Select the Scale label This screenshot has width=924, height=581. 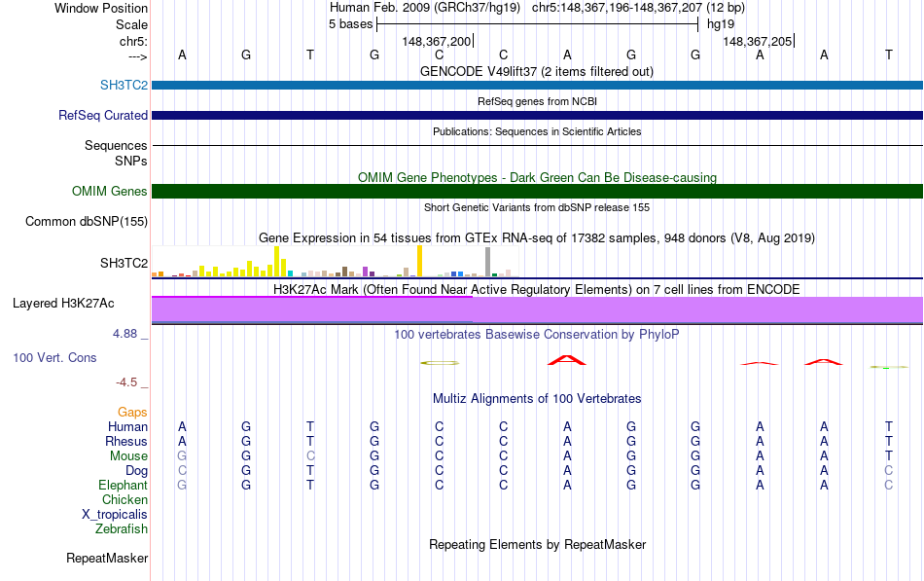click(131, 24)
